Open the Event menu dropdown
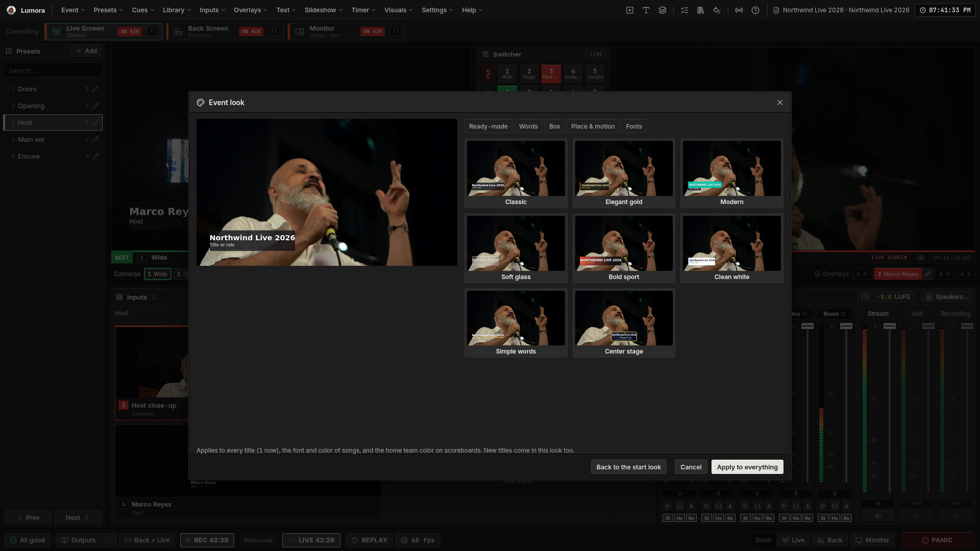The width and height of the screenshot is (980, 551). (73, 10)
